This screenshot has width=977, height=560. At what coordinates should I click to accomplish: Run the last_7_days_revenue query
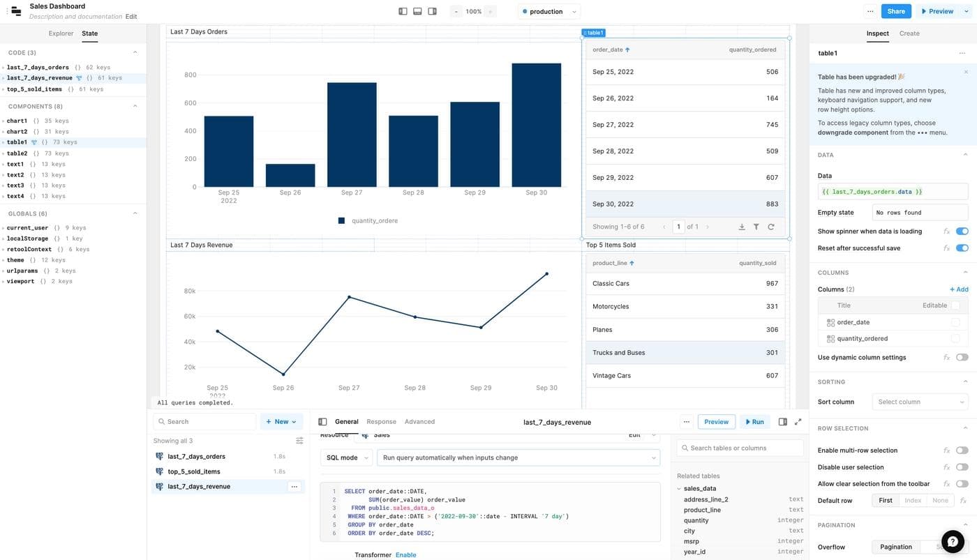click(x=754, y=422)
